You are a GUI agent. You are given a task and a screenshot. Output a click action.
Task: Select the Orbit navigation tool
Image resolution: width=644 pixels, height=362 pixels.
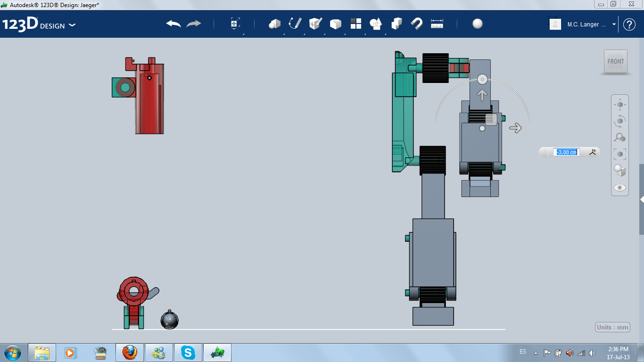(x=620, y=121)
